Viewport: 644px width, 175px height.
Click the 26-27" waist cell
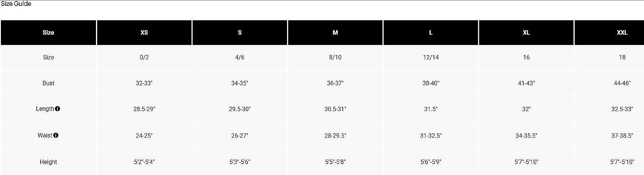[x=240, y=136]
